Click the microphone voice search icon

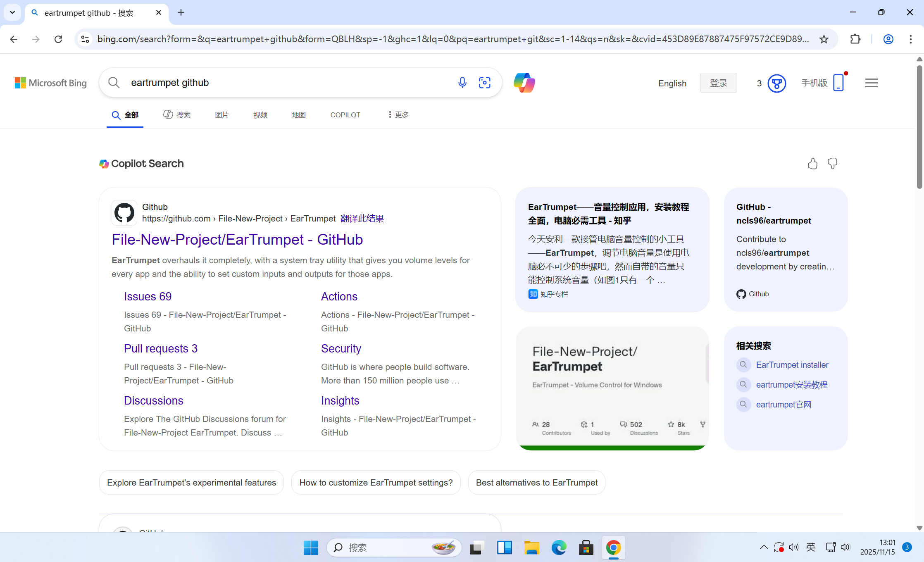click(x=462, y=83)
